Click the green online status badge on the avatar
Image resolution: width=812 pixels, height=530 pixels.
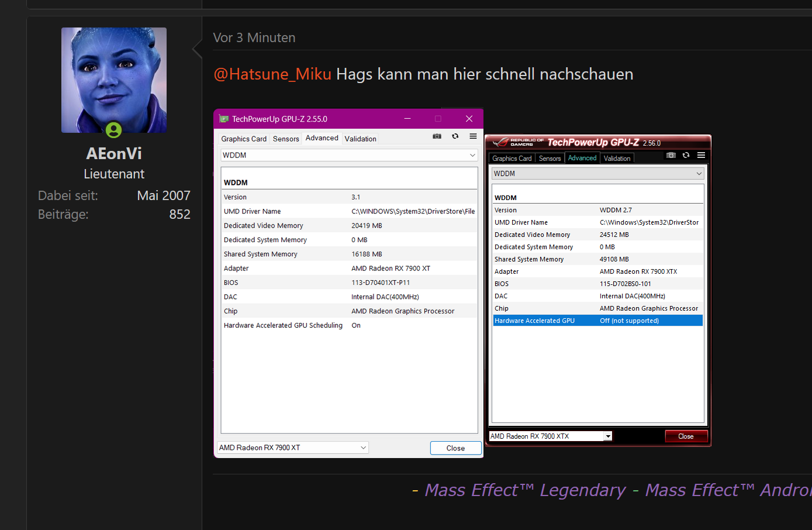click(114, 130)
